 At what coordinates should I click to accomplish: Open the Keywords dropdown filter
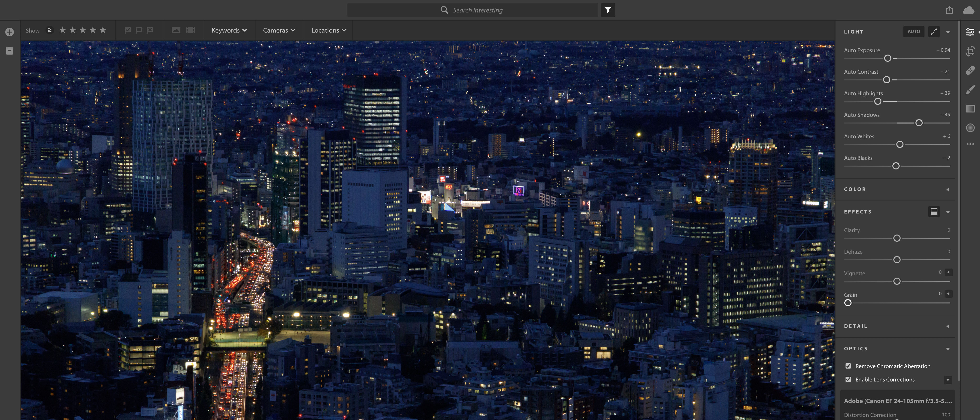[228, 30]
